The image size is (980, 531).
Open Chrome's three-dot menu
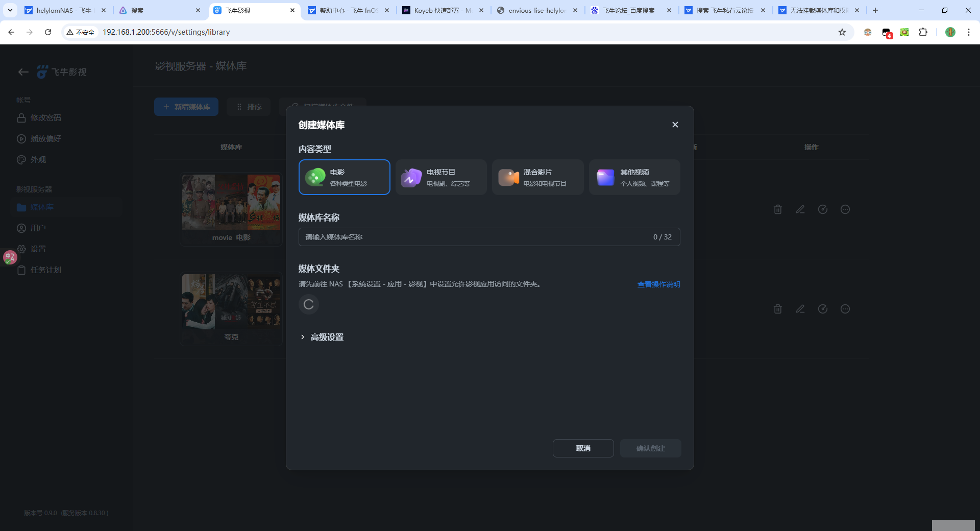pyautogui.click(x=969, y=32)
